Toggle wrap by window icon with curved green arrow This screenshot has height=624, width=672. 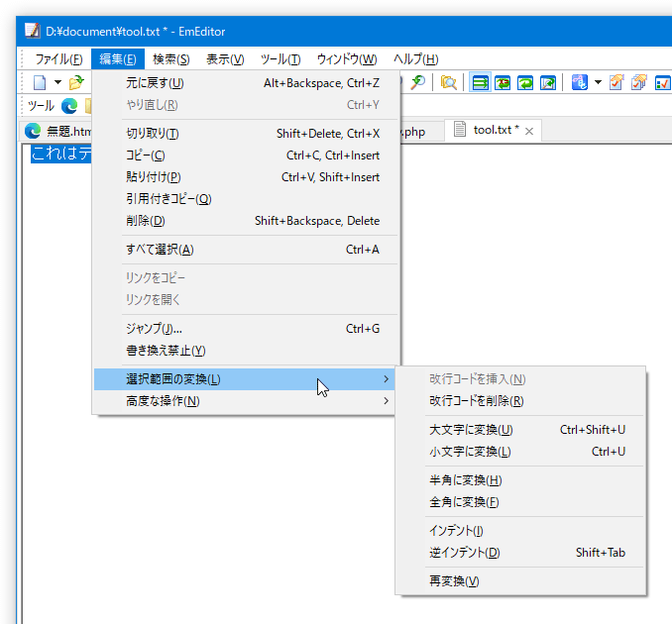click(525, 82)
